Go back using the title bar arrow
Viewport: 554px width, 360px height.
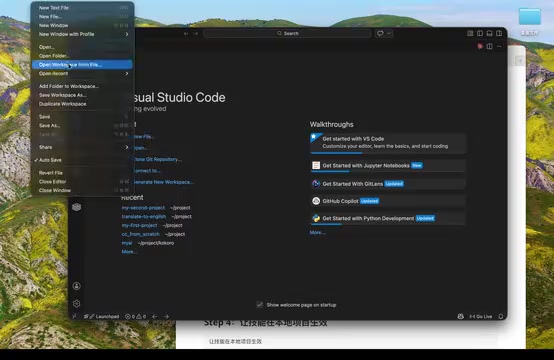pos(186,34)
